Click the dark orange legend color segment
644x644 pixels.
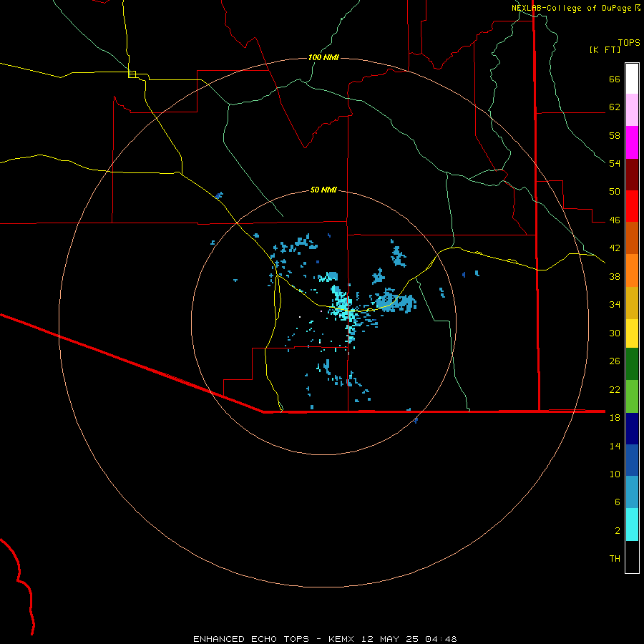tap(632, 238)
